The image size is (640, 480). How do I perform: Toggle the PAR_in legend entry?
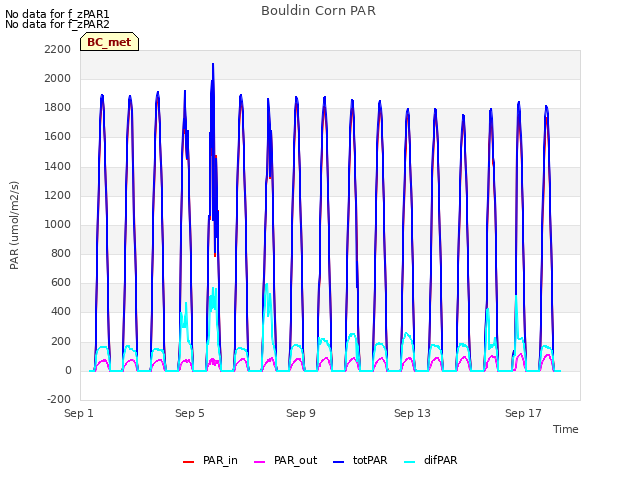click(210, 460)
